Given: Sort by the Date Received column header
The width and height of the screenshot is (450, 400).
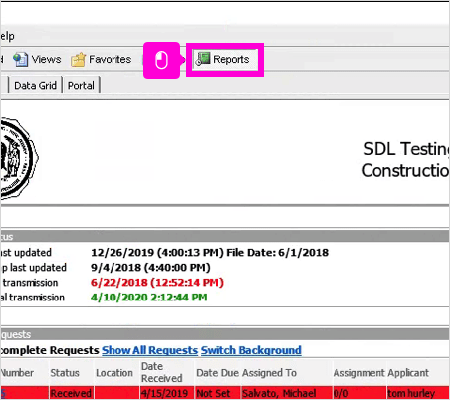Looking at the screenshot, I should tap(162, 372).
